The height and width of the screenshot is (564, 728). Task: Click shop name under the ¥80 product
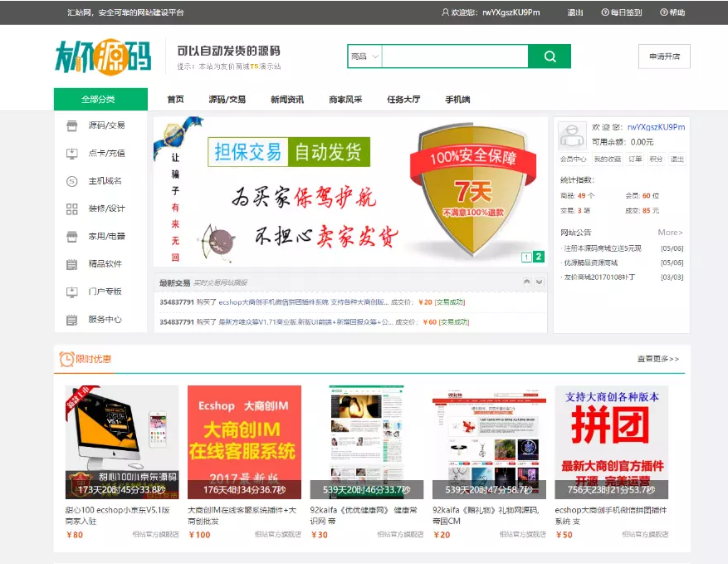point(155,534)
